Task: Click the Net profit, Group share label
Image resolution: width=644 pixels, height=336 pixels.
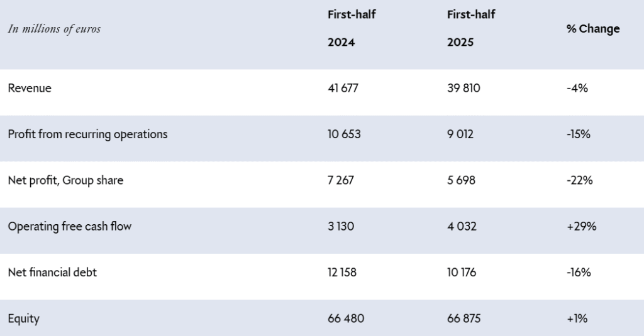Action: (x=65, y=180)
